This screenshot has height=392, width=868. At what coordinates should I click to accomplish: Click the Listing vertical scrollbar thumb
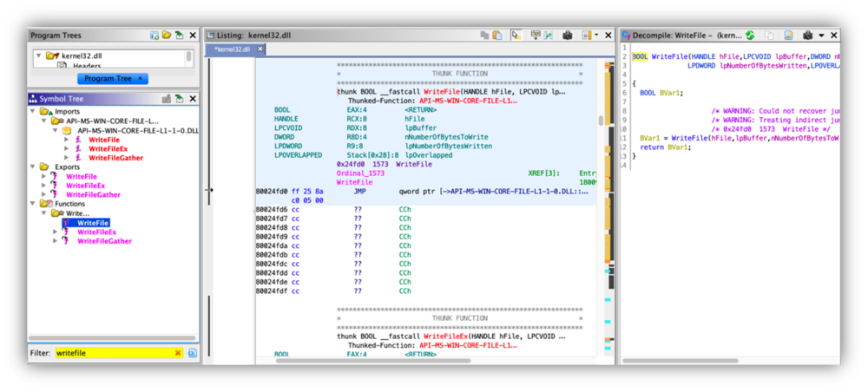click(601, 121)
